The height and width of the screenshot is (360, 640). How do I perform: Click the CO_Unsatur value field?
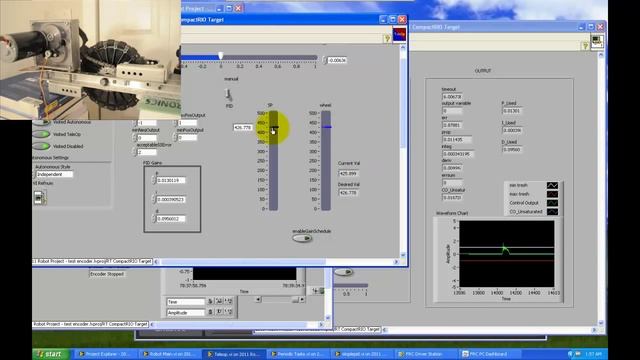click(452, 198)
